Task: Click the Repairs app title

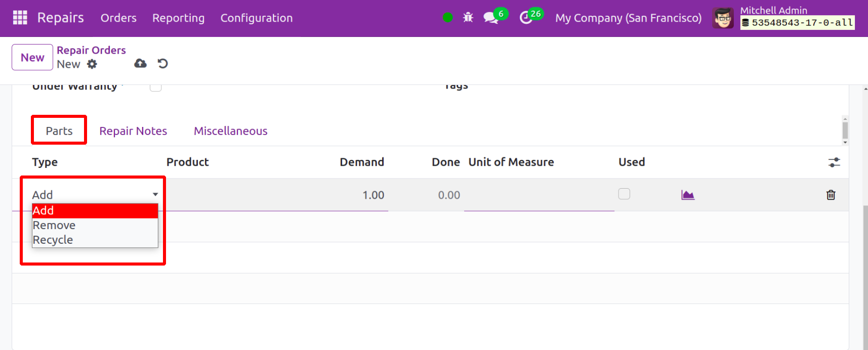Action: pyautogui.click(x=61, y=18)
